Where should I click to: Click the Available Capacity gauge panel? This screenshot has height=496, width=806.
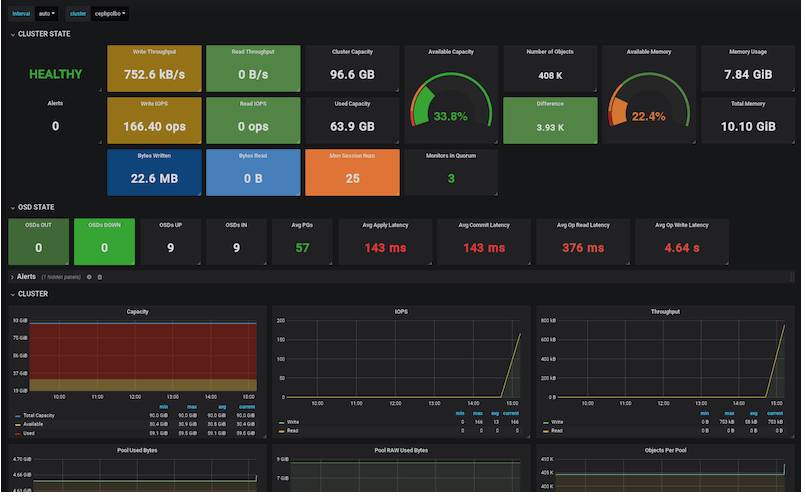[450, 94]
